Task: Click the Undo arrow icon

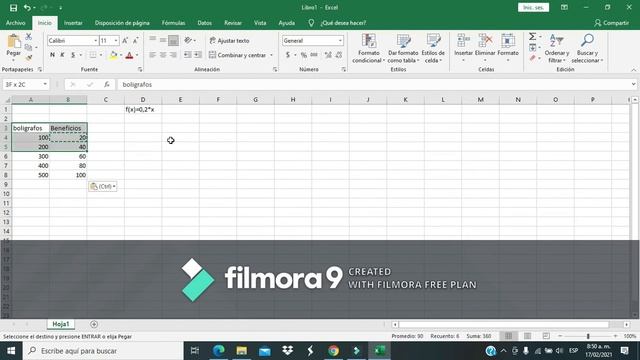Action: [x=27, y=8]
